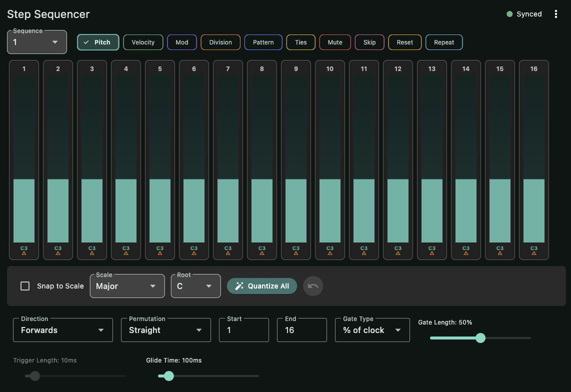Open the Gate Type dropdown
Screen dimensions: 571x392
pos(372,330)
